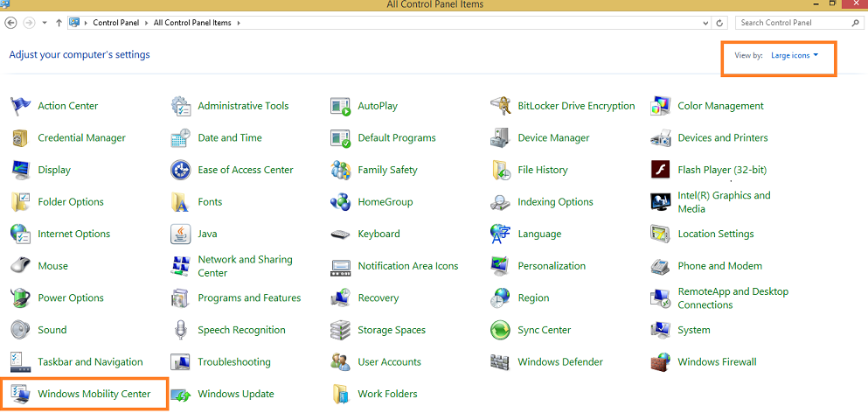Open the Region link
Screen dimensions: 868x413
[x=533, y=298]
